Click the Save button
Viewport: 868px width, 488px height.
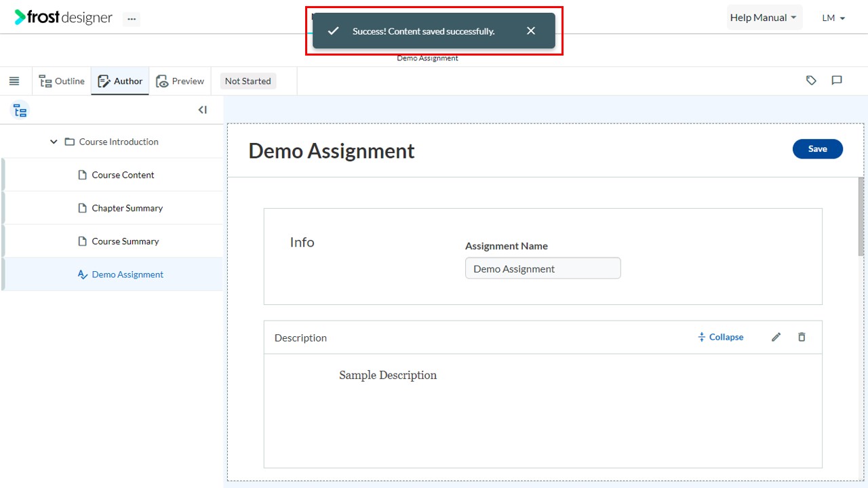pos(817,149)
